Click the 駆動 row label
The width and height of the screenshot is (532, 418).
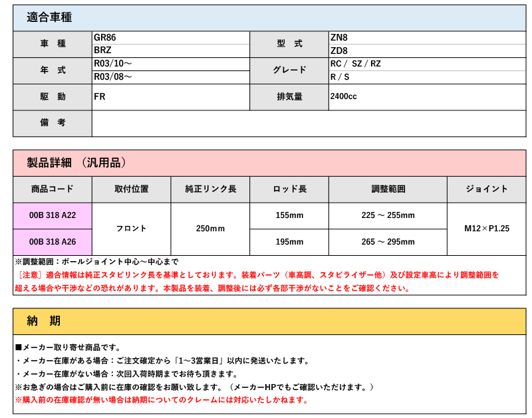(53, 97)
